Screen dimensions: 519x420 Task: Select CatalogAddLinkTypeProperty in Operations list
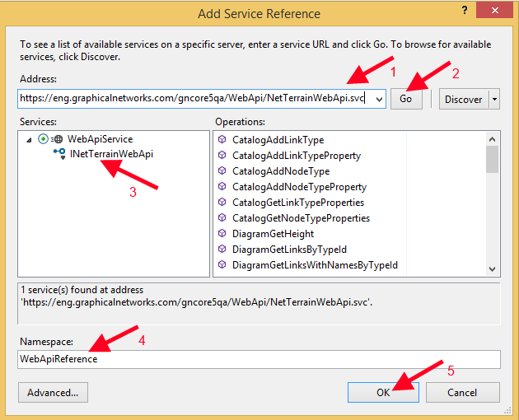(x=296, y=156)
